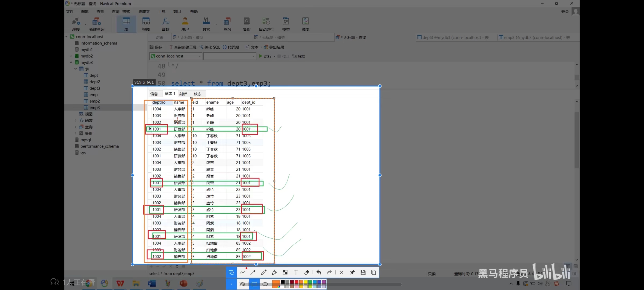Toggle the rectangle shape option
The height and width of the screenshot is (290, 644).
(x=254, y=284)
